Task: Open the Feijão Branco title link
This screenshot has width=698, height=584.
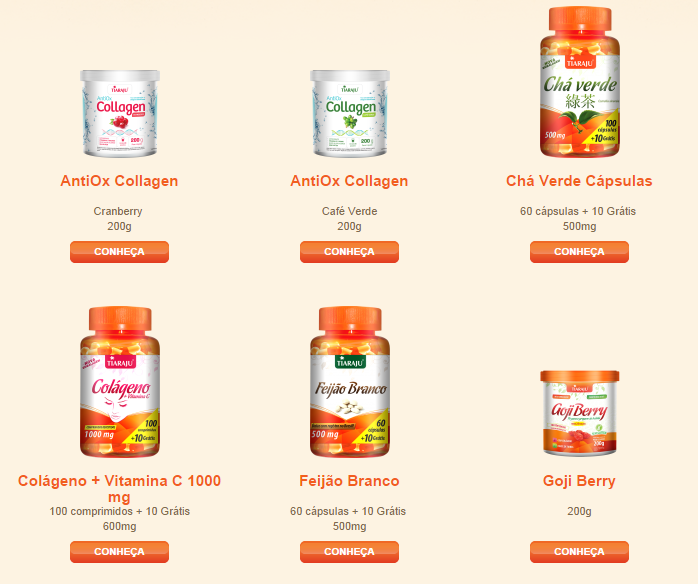Action: pyautogui.click(x=349, y=481)
